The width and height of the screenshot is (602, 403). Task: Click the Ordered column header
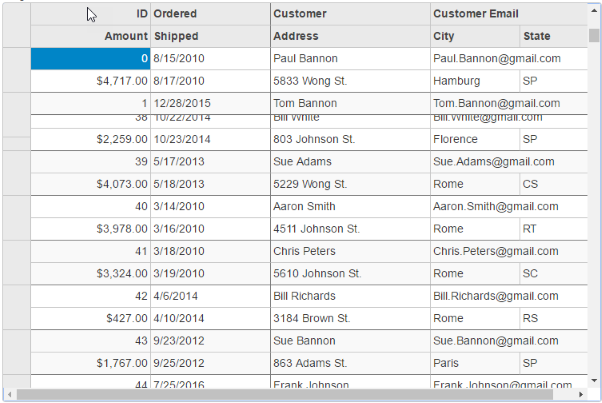(210, 14)
